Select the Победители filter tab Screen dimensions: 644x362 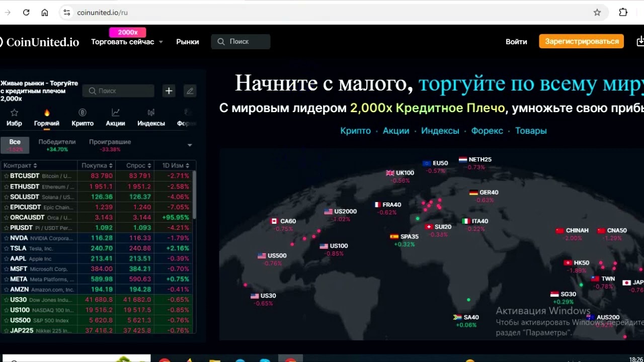57,145
